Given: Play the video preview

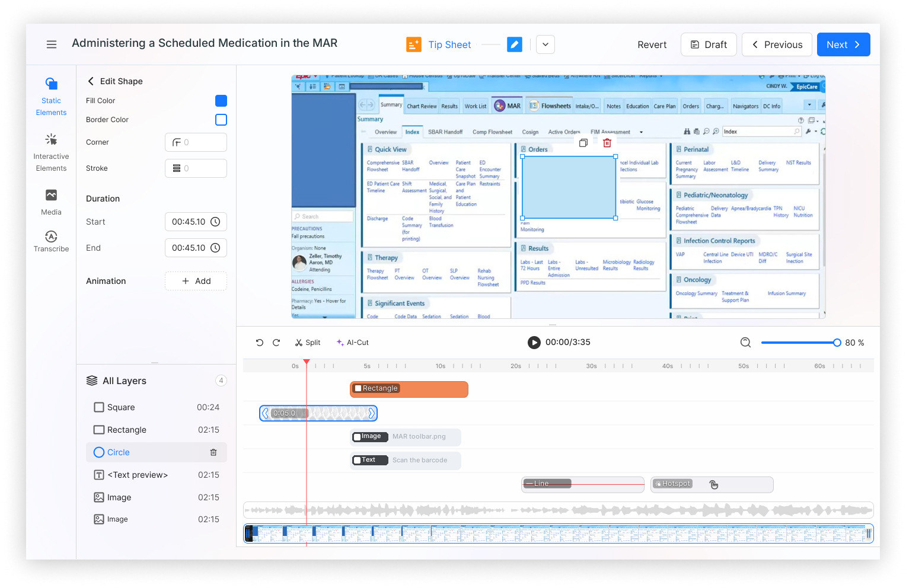Looking at the screenshot, I should pyautogui.click(x=534, y=343).
